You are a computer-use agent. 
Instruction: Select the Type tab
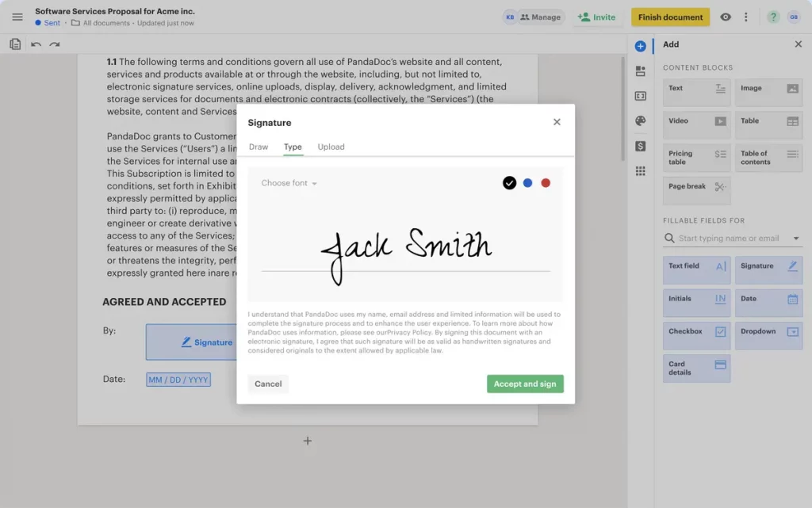click(293, 147)
